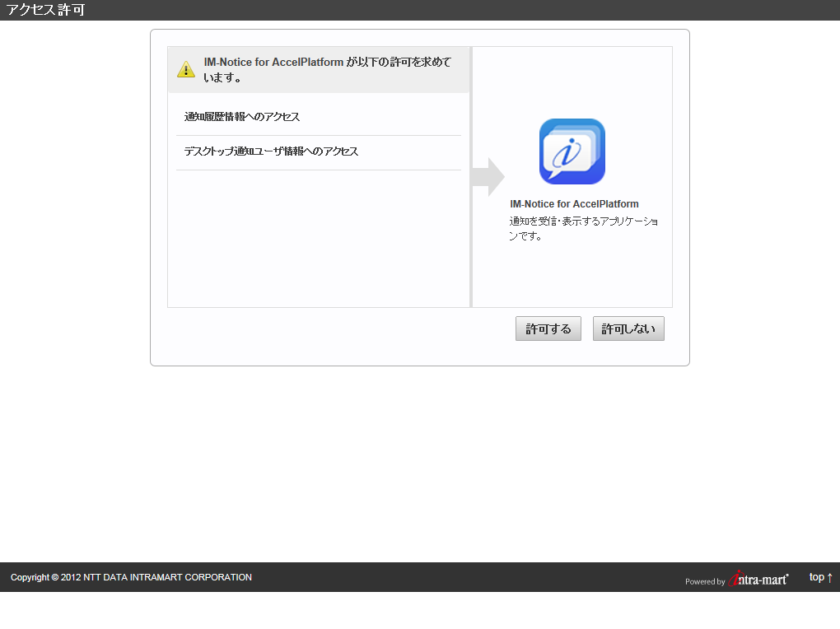
Task: Click the top ↑ link in footer
Action: pos(821,577)
